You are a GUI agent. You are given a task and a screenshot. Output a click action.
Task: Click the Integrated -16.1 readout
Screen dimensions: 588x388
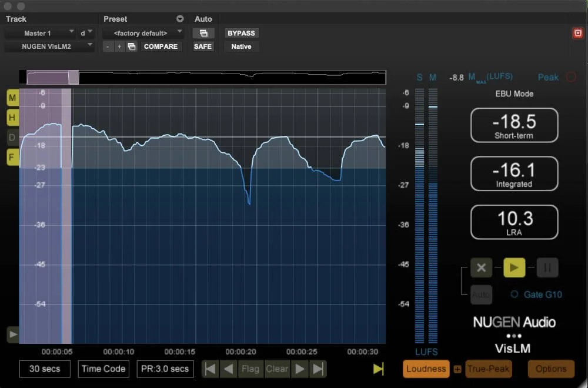tap(514, 173)
